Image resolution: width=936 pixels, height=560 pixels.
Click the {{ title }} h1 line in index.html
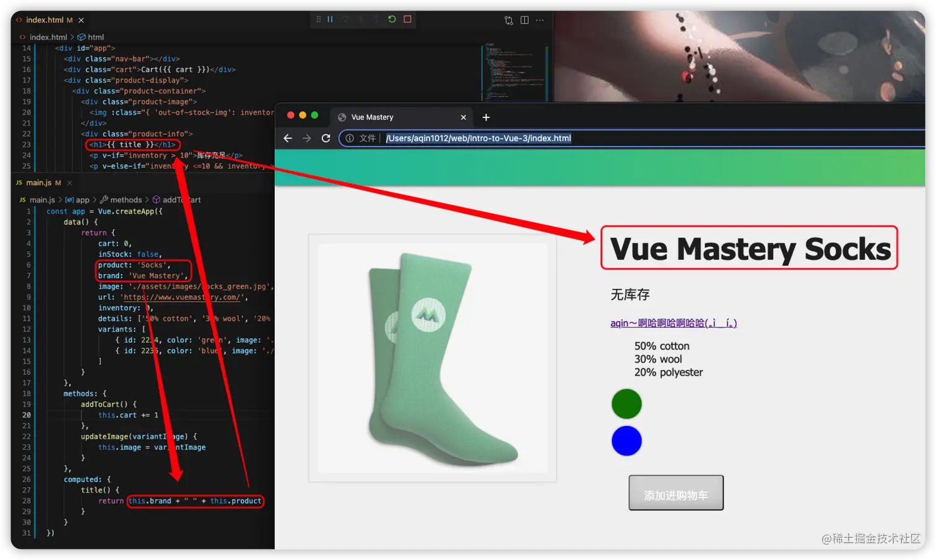point(132,145)
